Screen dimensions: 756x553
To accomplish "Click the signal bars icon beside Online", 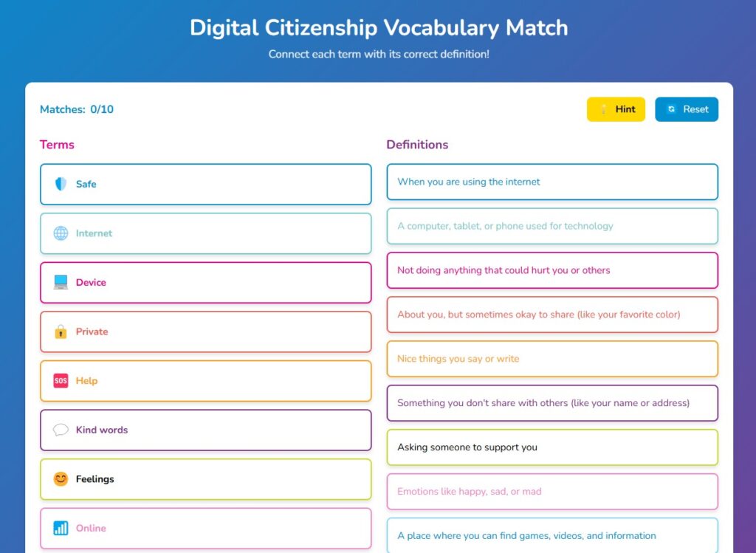I will [x=61, y=528].
